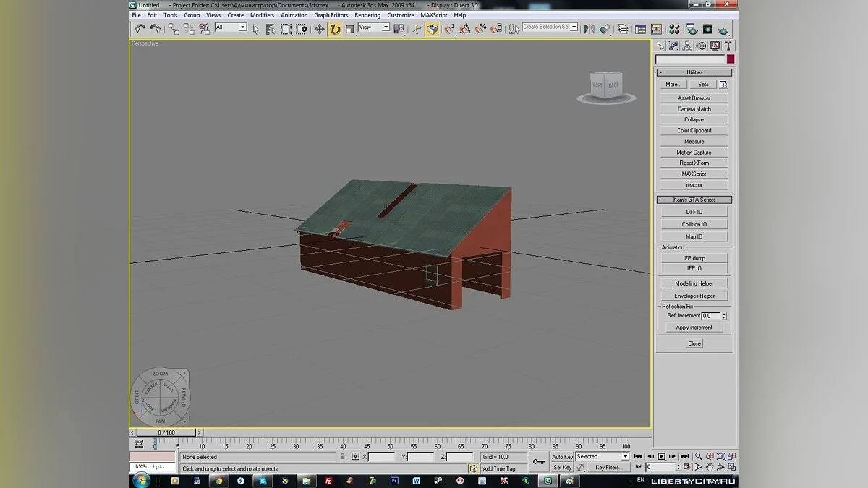The height and width of the screenshot is (488, 868).
Task: Open the Layer Manager icon
Action: (x=622, y=29)
